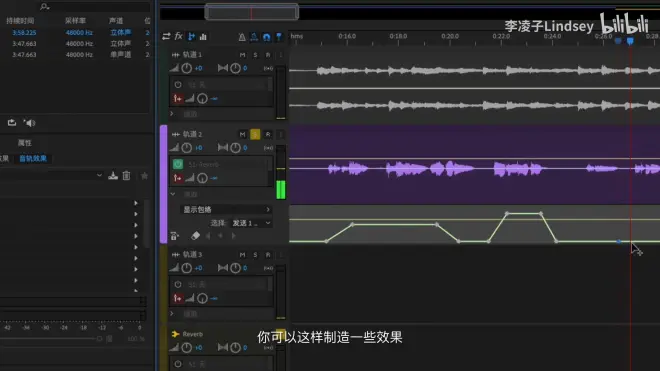Turn off the green S1 Reverb send power on 轨道 2

(178, 164)
